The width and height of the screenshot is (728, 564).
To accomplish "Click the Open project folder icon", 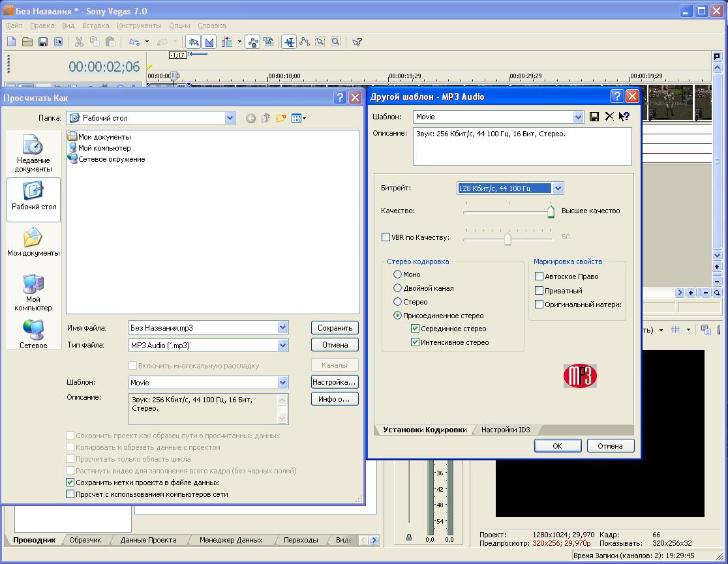I will tap(27, 42).
